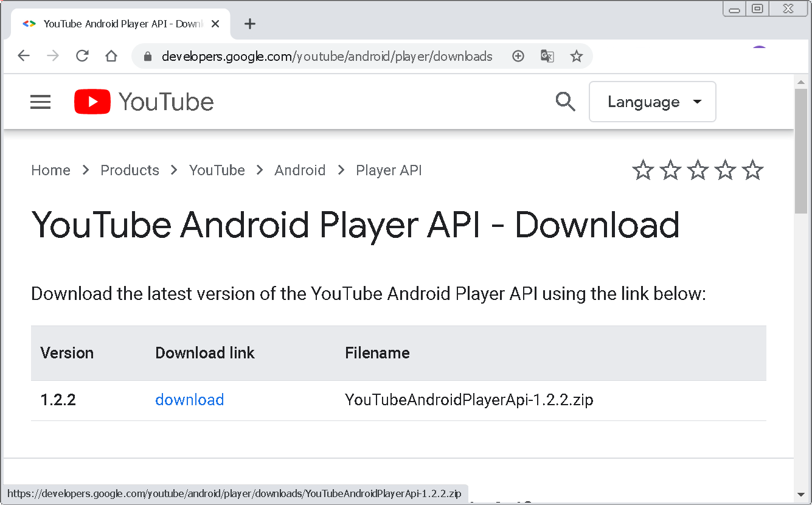Go back using the browser back arrow
812x505 pixels.
[24, 56]
